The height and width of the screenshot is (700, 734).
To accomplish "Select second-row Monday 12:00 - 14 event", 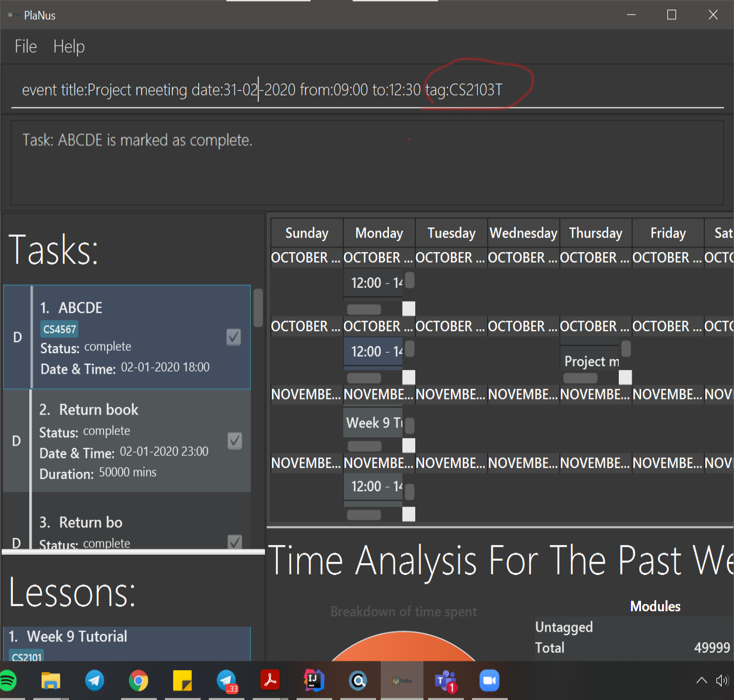I will (374, 351).
